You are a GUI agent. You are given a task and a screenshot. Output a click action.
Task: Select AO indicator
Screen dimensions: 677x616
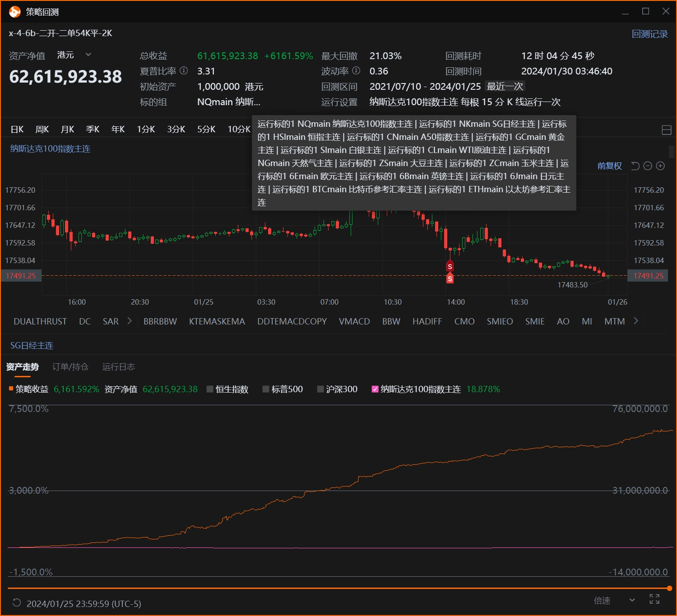tap(563, 321)
